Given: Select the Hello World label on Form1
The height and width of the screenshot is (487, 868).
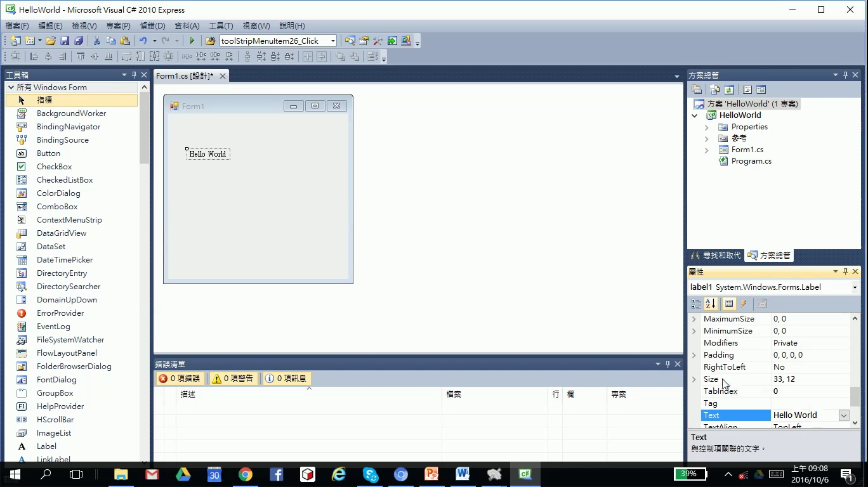Looking at the screenshot, I should coord(208,154).
